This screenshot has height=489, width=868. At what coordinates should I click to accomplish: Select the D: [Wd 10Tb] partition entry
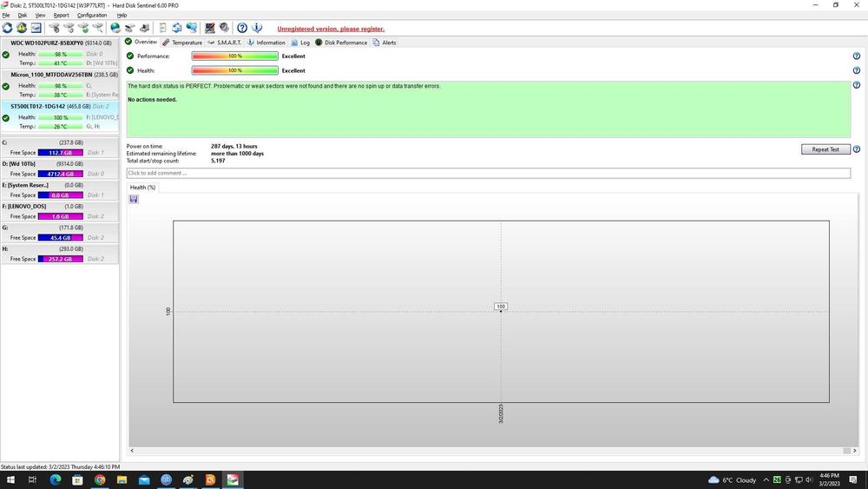[60, 169]
